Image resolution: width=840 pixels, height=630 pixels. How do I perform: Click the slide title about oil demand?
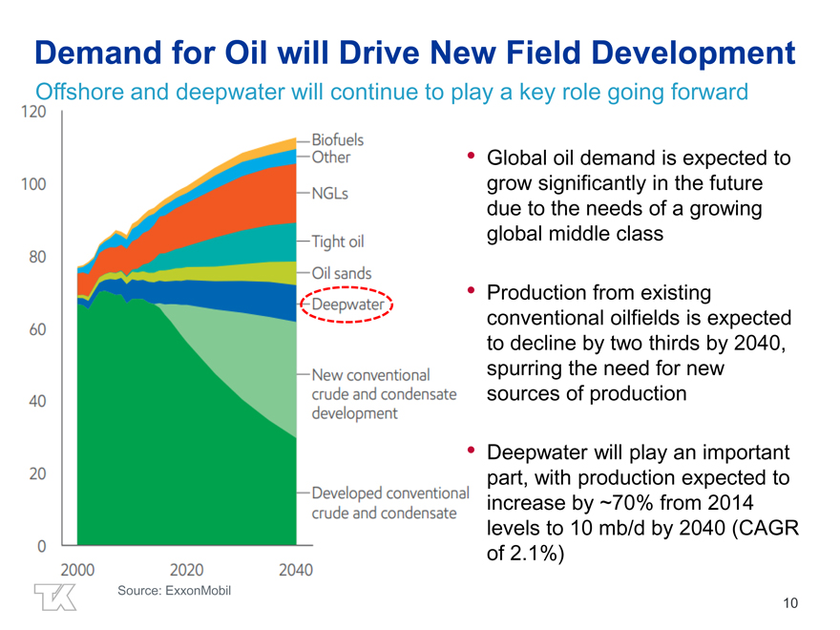coord(414,53)
